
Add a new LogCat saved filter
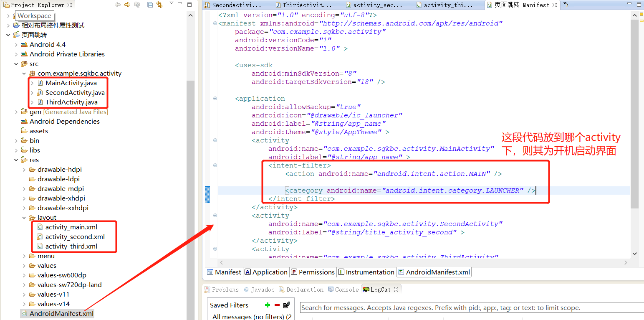268,305
